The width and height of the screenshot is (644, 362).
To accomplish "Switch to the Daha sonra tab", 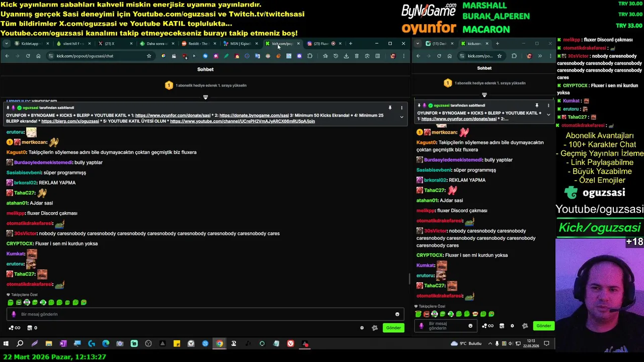I will [157, 44].
